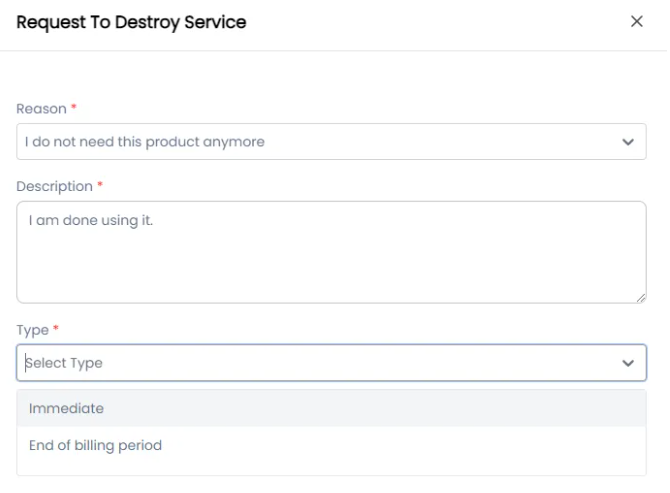The height and width of the screenshot is (493, 670).
Task: Click the 'I am done using it.' text
Action: (90, 220)
